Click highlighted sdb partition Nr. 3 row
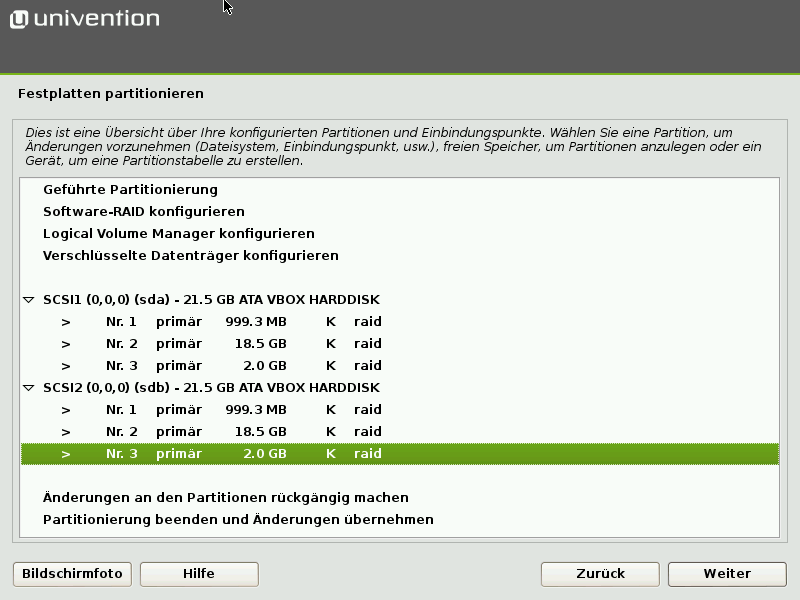 (400, 454)
